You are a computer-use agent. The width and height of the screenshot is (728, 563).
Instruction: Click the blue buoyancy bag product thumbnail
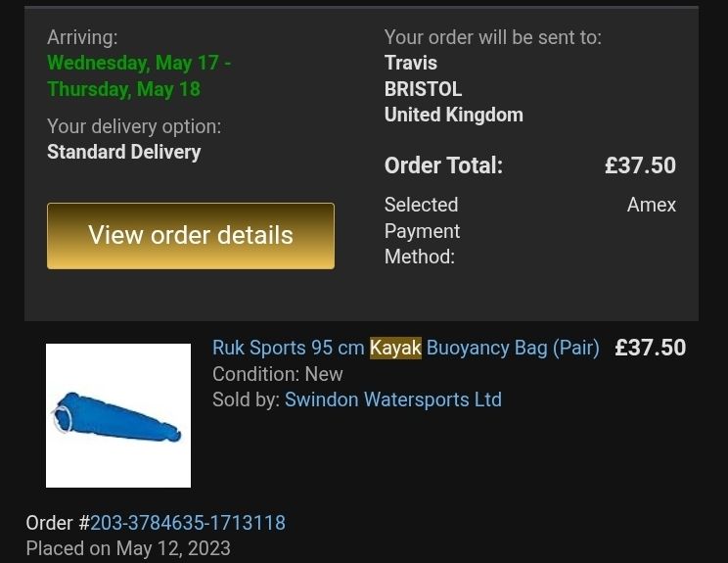[118, 416]
